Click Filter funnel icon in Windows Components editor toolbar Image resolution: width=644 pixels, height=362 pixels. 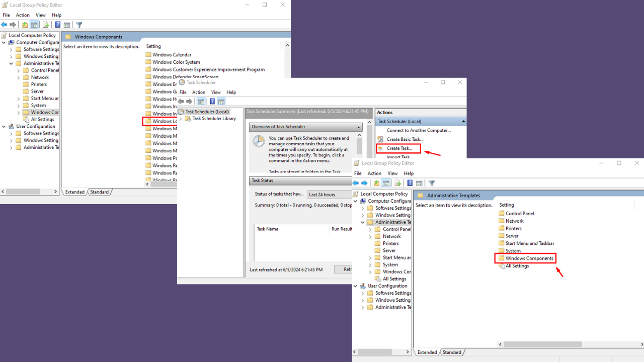(79, 25)
